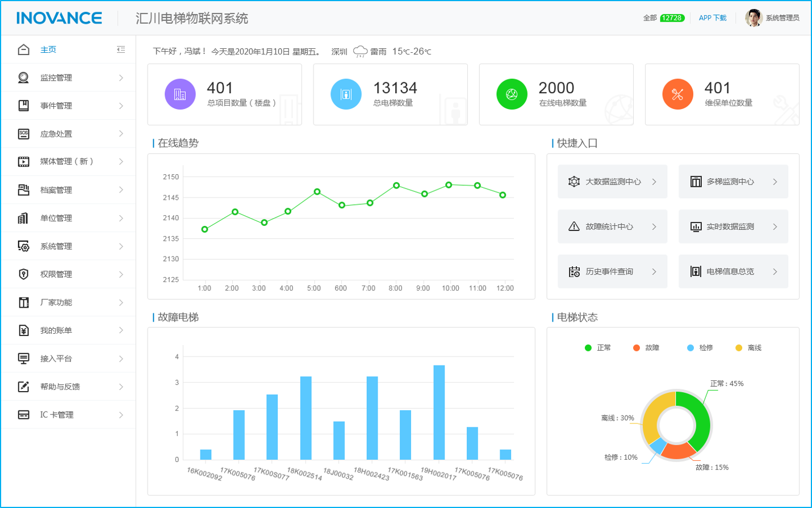This screenshot has width=812, height=508.
Task: Toggle the 故障 legend item in the donut chart
Action: tap(646, 348)
